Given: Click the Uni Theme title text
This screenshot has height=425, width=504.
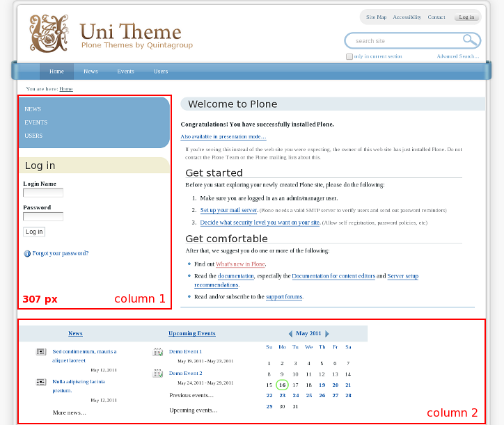Looking at the screenshot, I should 130,31.
